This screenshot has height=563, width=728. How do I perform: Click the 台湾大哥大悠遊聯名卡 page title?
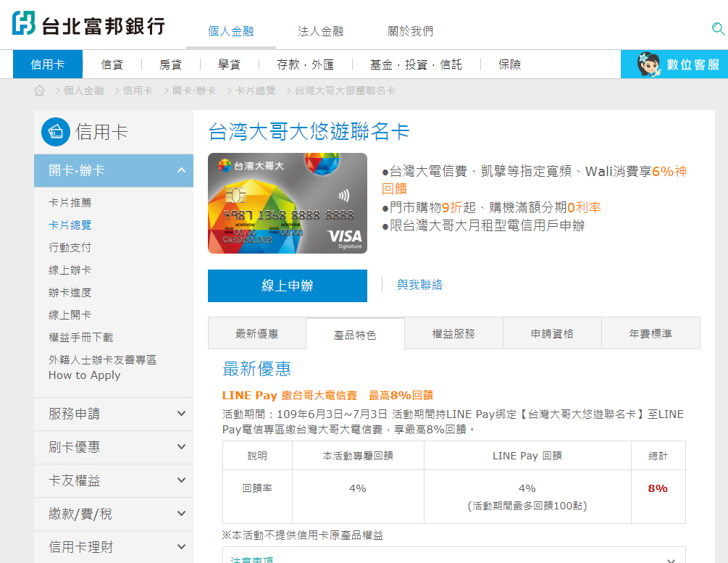coord(309,131)
